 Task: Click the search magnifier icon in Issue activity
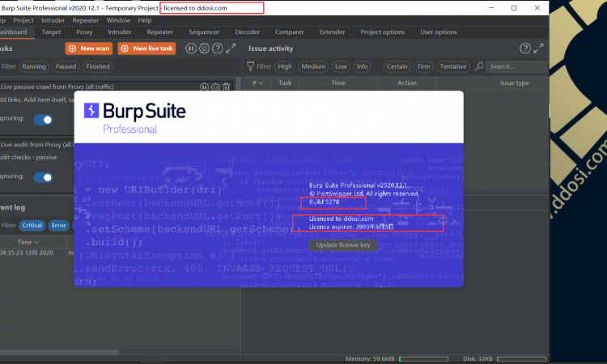click(x=479, y=66)
